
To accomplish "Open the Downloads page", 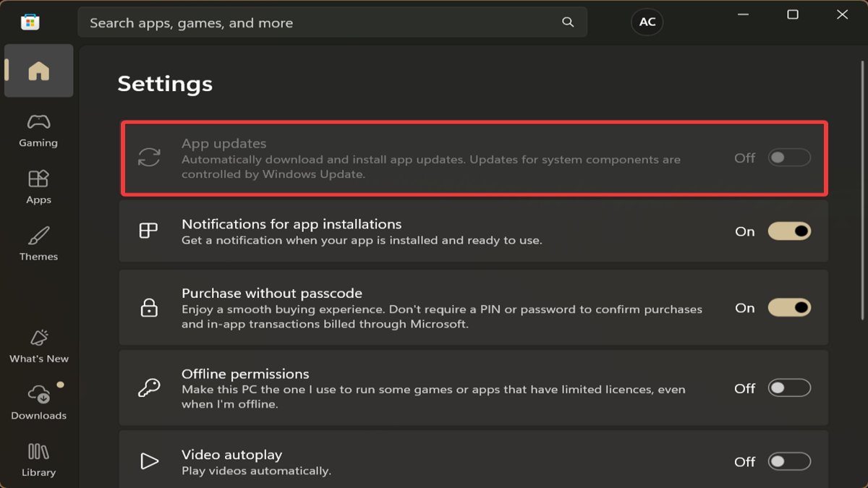I will (x=38, y=403).
